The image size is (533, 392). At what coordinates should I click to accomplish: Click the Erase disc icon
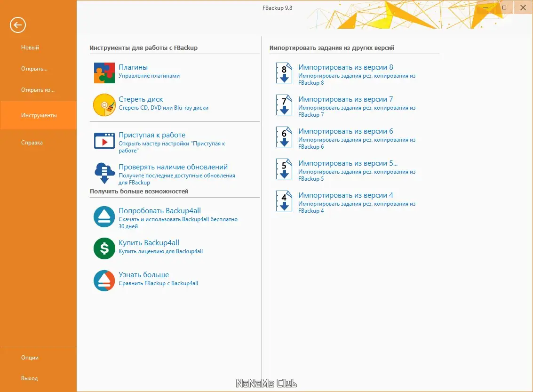(104, 105)
